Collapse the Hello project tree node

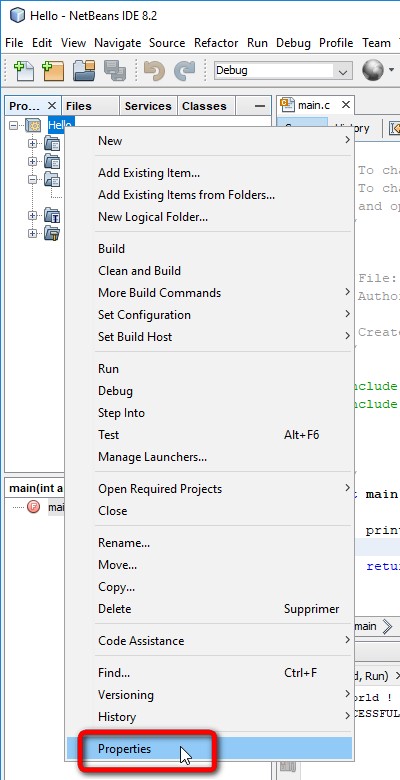[13, 125]
